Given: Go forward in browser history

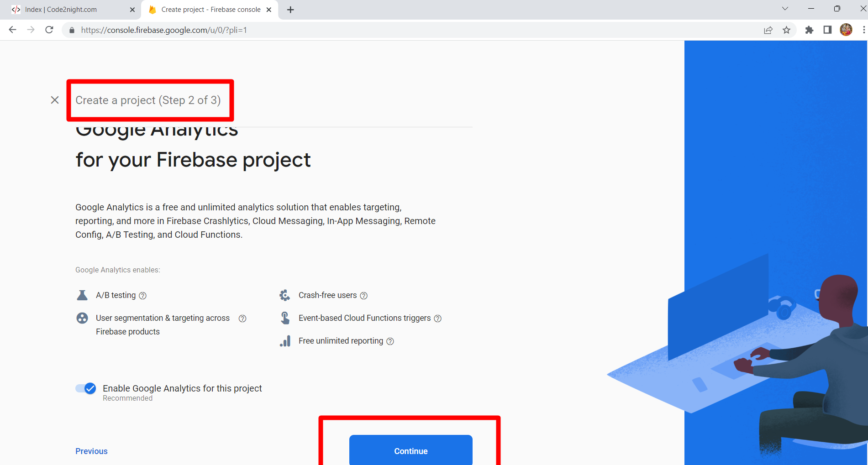Looking at the screenshot, I should click(x=31, y=30).
